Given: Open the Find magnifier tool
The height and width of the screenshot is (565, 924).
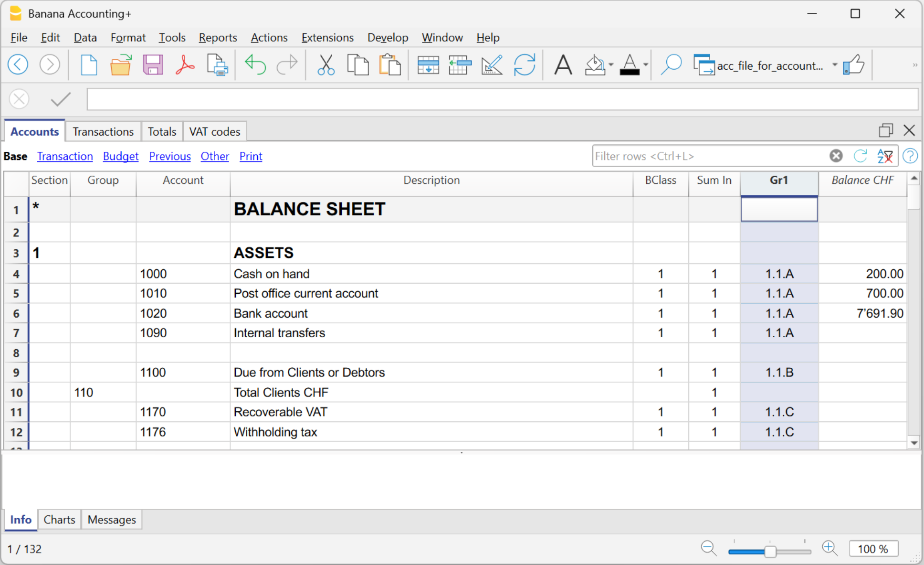Looking at the screenshot, I should coord(671,64).
